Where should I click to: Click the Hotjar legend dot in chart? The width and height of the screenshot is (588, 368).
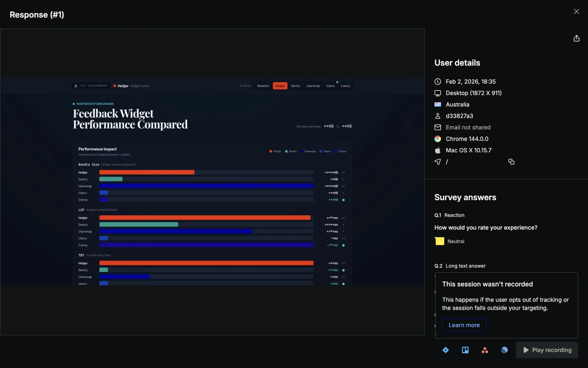click(x=270, y=151)
